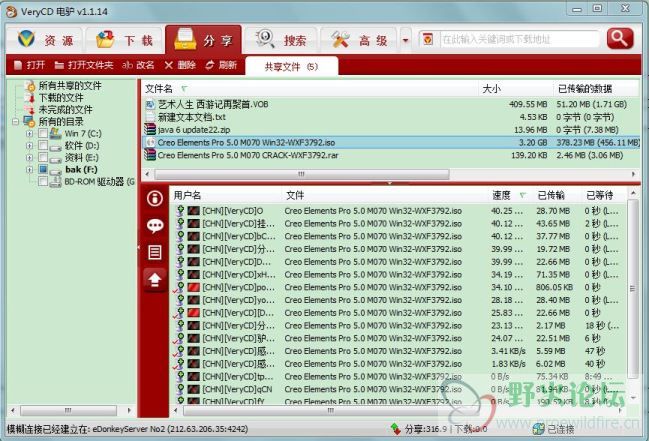The image size is (649, 441).
Task: Switch to the 下载 download tab
Action: [124, 40]
